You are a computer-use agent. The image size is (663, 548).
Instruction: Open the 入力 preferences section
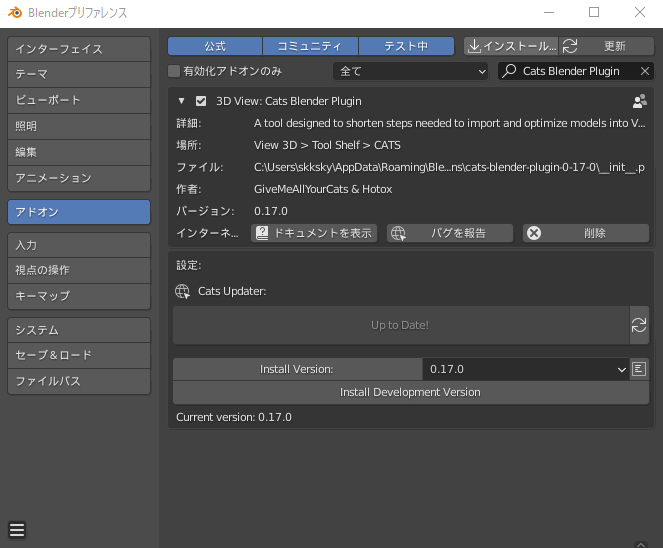point(79,245)
